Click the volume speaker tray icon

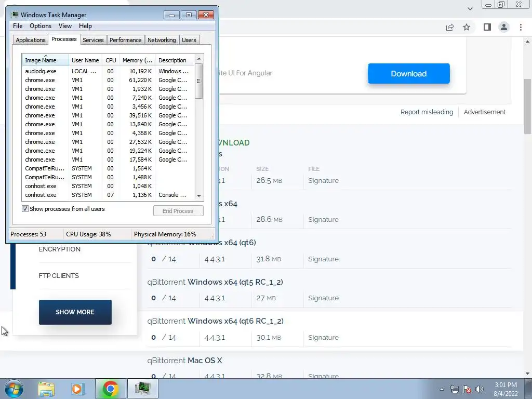(480, 389)
